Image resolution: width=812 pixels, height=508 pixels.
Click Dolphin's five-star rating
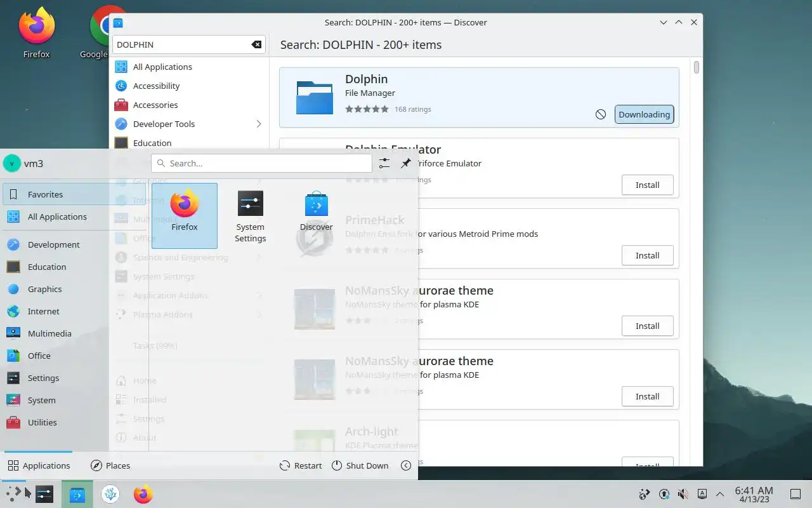[x=367, y=109]
